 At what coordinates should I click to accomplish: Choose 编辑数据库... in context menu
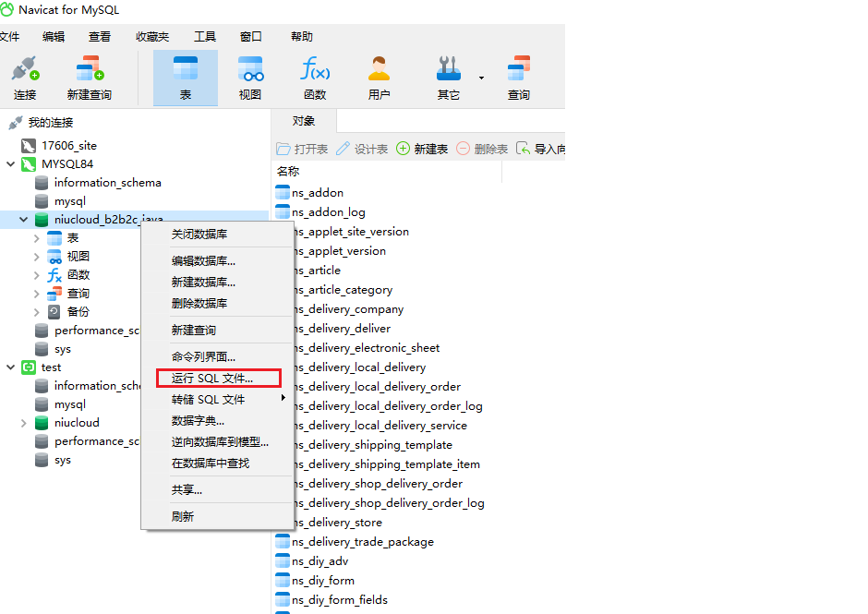217,260
